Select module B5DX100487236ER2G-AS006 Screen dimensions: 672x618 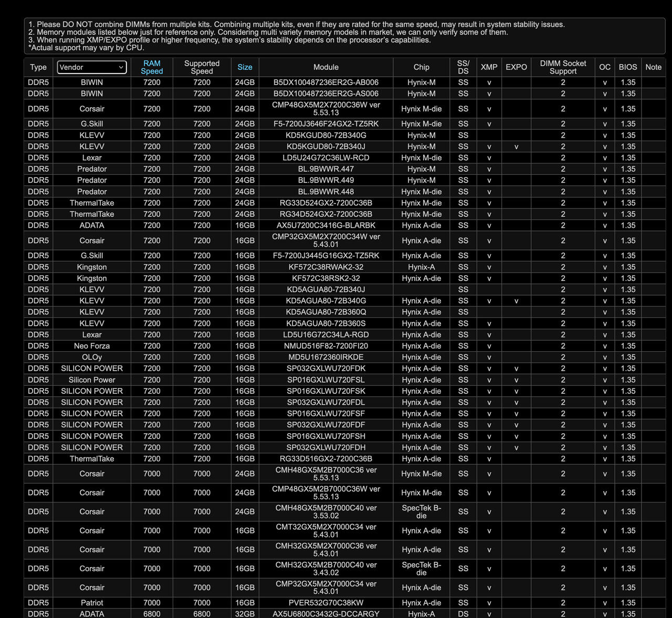click(x=326, y=93)
